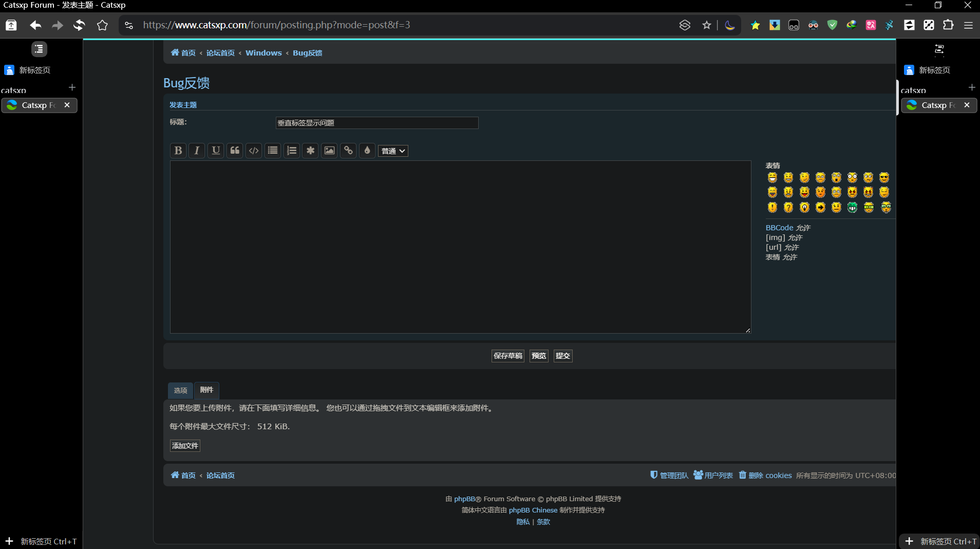This screenshot has height=549, width=980.
Task: Open phpBB Chinese link in footer
Action: coord(533,510)
